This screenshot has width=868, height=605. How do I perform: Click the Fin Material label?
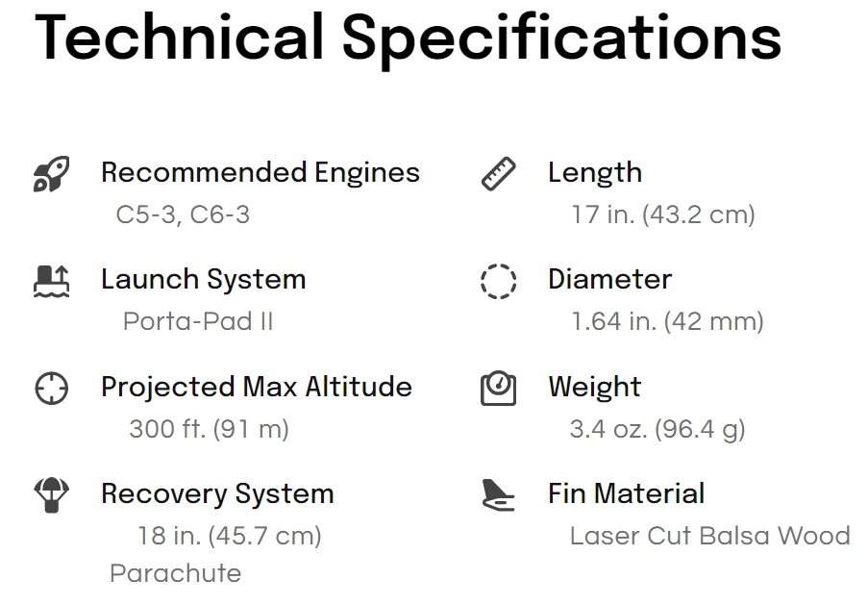pyautogui.click(x=626, y=493)
